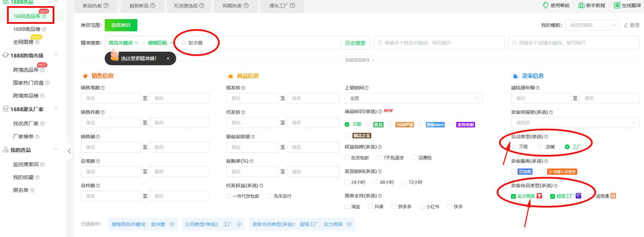This screenshot has height=237, width=644.
Task: Click magnifier icon in keyword search box
Action: tap(184, 43)
